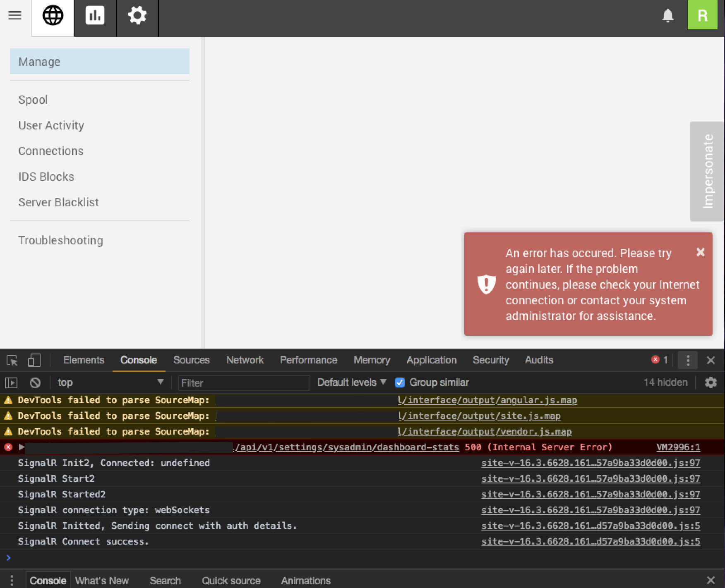Click the Impersonate side button
This screenshot has height=588, width=725.
pyautogui.click(x=707, y=171)
